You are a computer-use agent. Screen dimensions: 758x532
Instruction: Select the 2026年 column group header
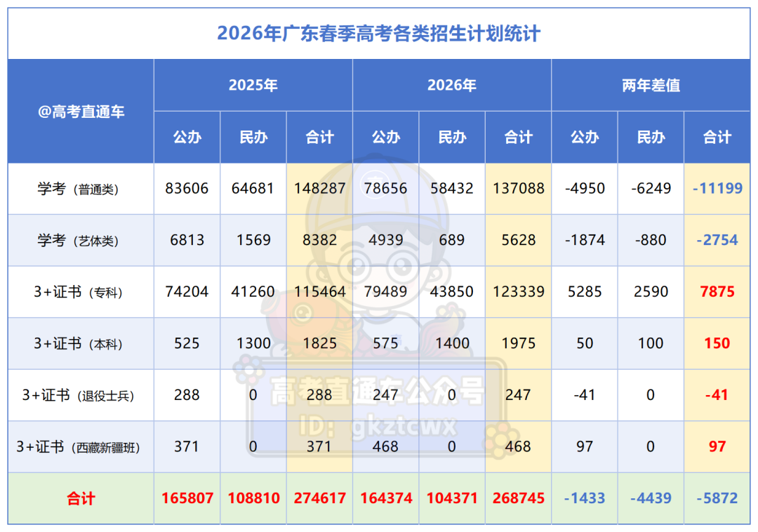pos(451,85)
